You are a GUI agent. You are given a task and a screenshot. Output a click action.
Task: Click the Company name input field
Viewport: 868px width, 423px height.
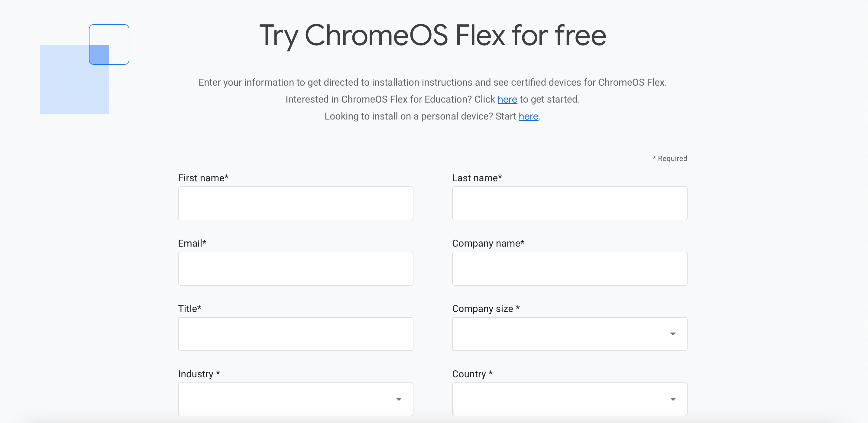(569, 268)
